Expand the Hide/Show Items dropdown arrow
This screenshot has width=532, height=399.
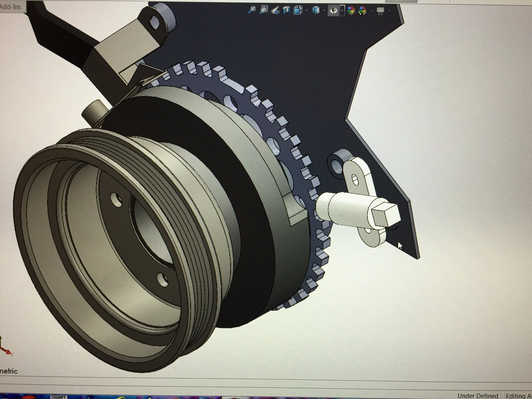(342, 10)
